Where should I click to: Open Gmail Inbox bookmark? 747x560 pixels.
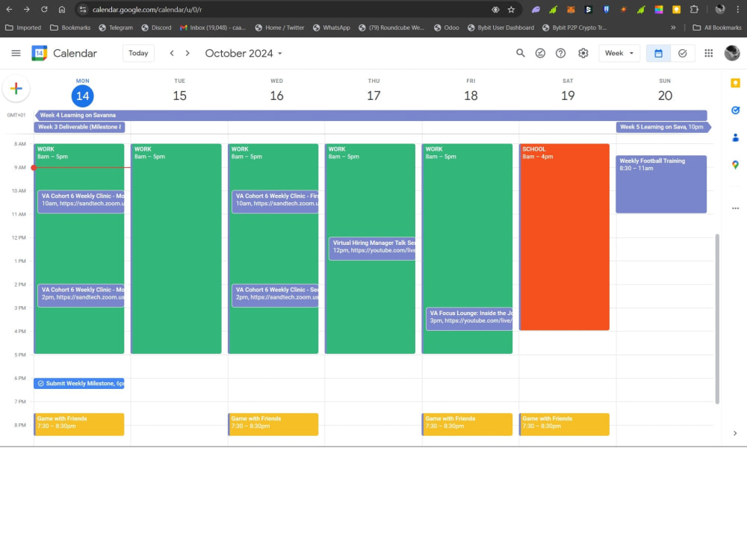click(x=212, y=28)
